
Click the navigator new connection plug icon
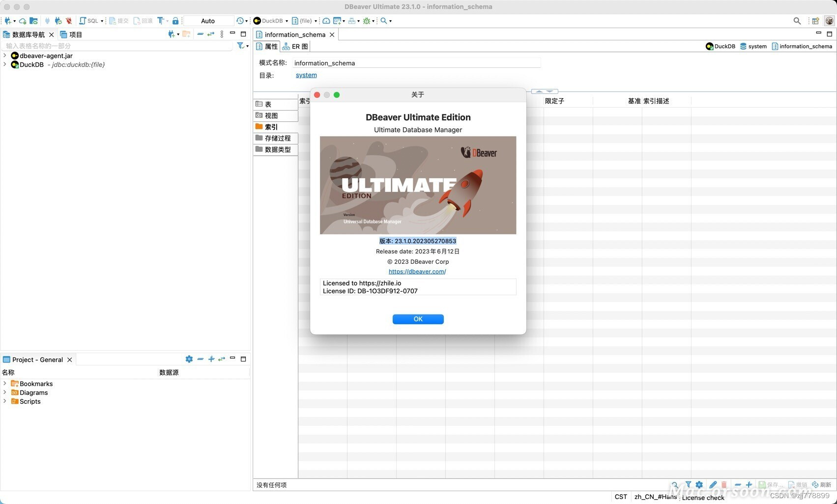(x=172, y=34)
